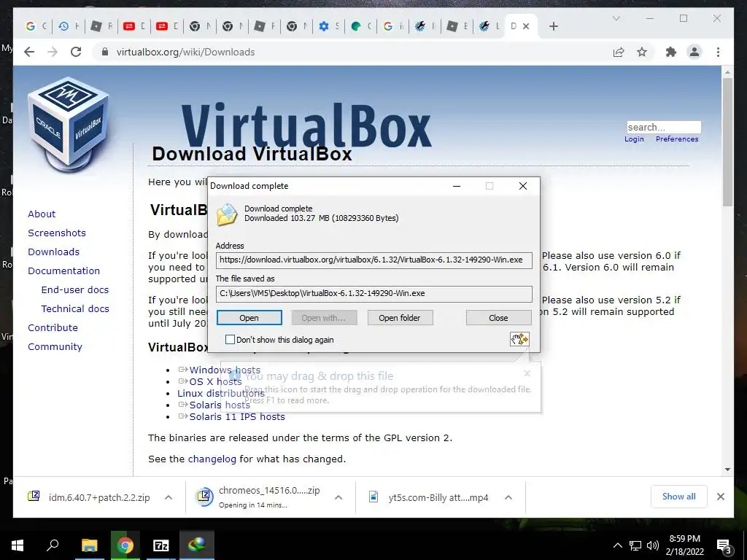
Task: Click the Login link
Action: pyautogui.click(x=634, y=139)
